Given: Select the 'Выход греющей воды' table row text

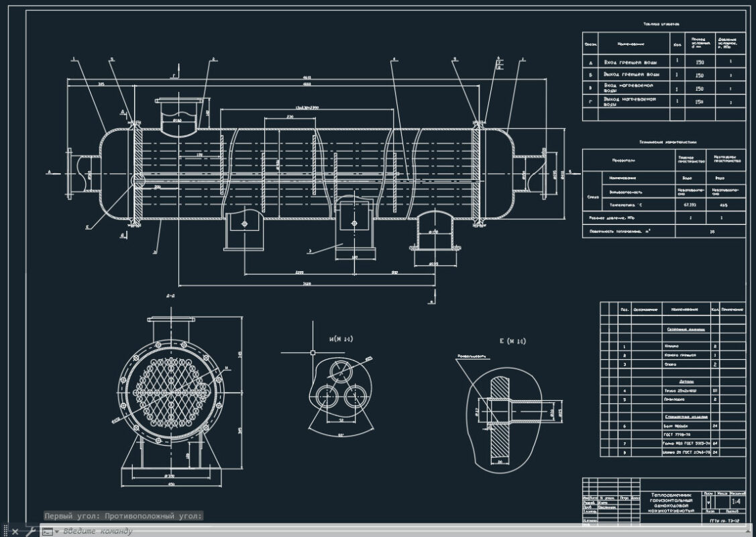Looking at the screenshot, I should pyautogui.click(x=631, y=75).
